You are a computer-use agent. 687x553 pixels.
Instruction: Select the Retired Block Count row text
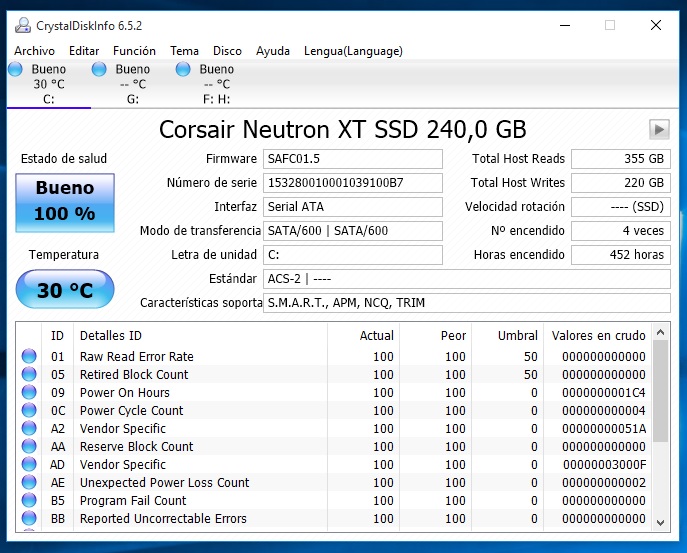(x=134, y=375)
